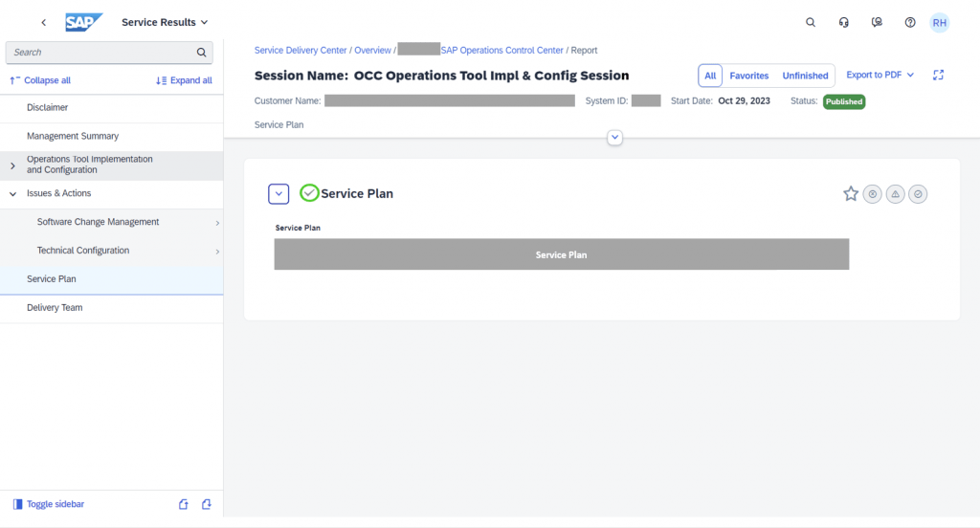This screenshot has height=528, width=980.
Task: Click the circled X status icon
Action: click(x=873, y=194)
